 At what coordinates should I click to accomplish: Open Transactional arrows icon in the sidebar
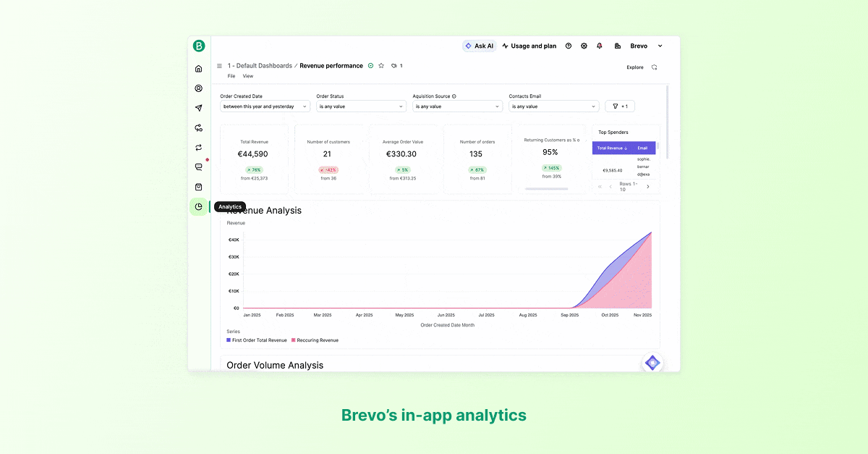[x=199, y=147]
